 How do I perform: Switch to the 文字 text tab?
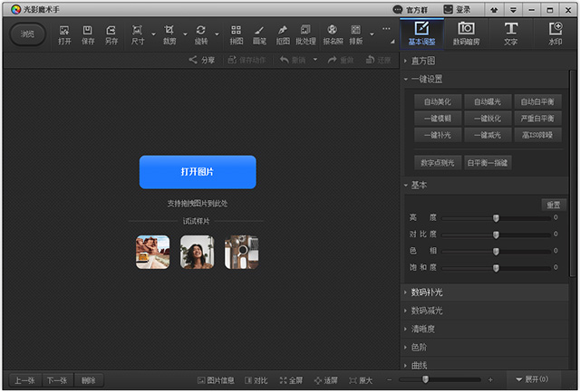coord(510,33)
